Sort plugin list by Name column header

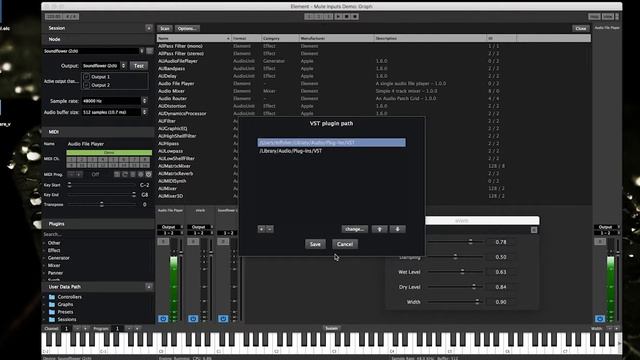pos(194,38)
